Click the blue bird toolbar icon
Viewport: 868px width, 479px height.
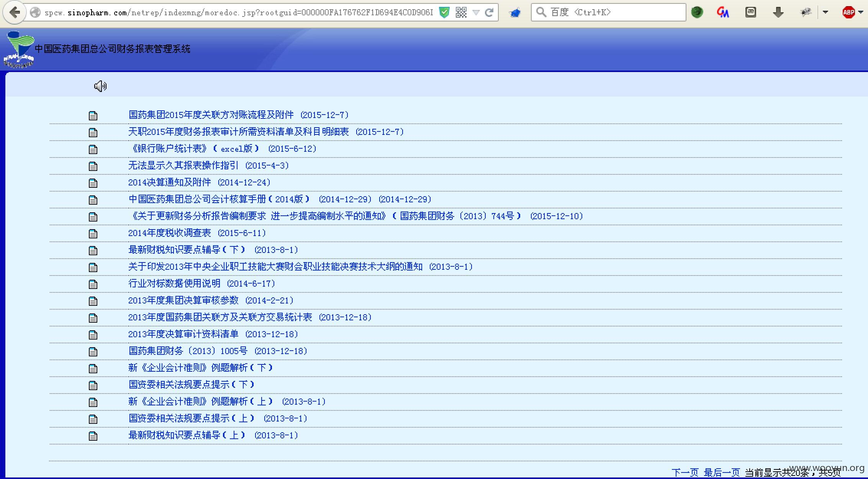(x=515, y=13)
